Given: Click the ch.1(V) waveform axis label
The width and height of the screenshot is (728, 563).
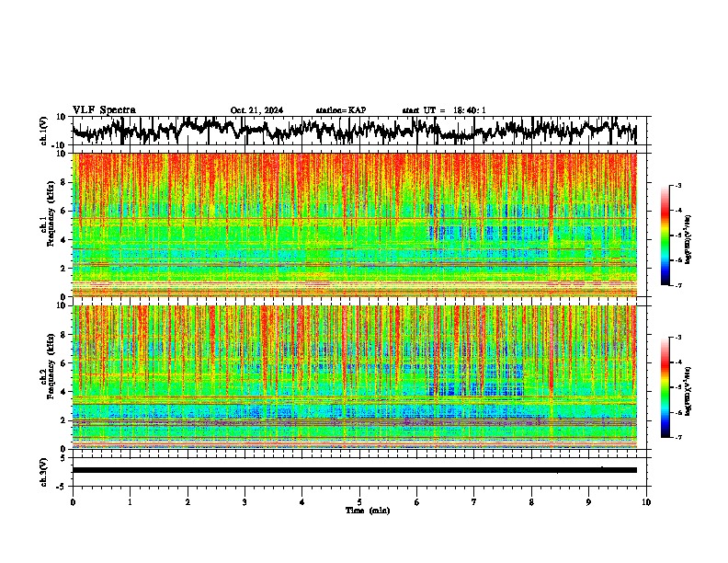Looking at the screenshot, I should [44, 131].
